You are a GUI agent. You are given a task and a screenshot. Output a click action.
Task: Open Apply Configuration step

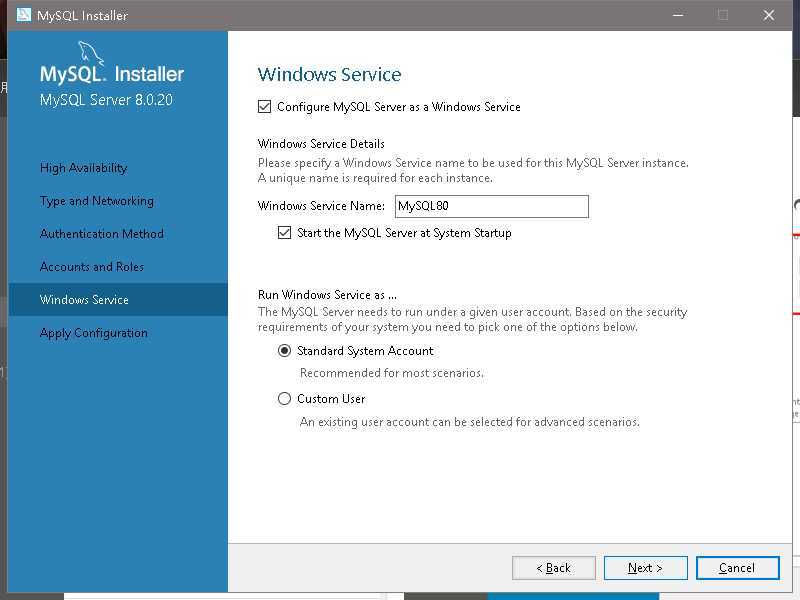click(x=93, y=333)
